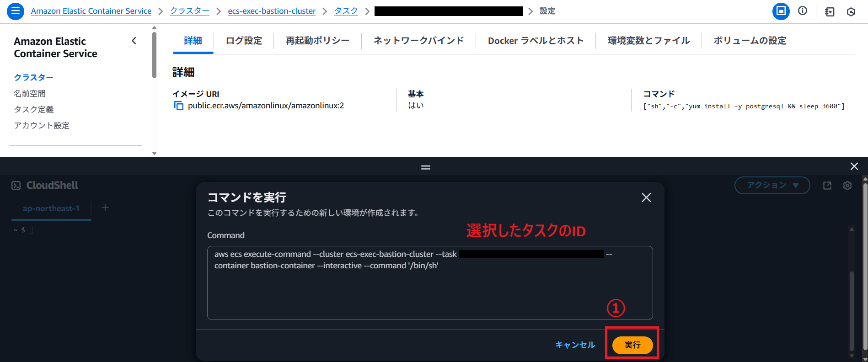
Task: Open タスク breadcrumb link
Action: pos(346,11)
